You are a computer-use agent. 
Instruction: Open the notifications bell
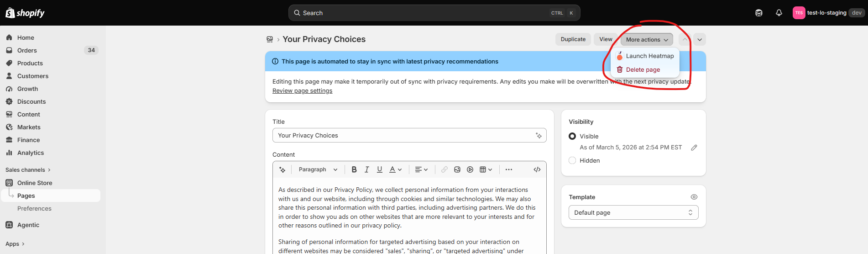point(779,13)
